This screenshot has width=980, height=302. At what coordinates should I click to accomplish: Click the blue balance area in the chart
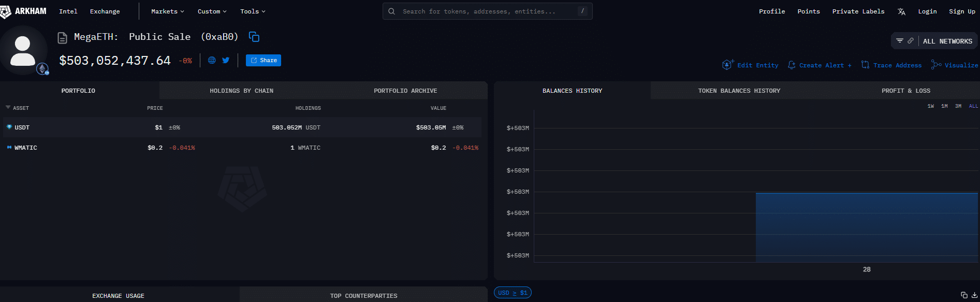pyautogui.click(x=867, y=227)
